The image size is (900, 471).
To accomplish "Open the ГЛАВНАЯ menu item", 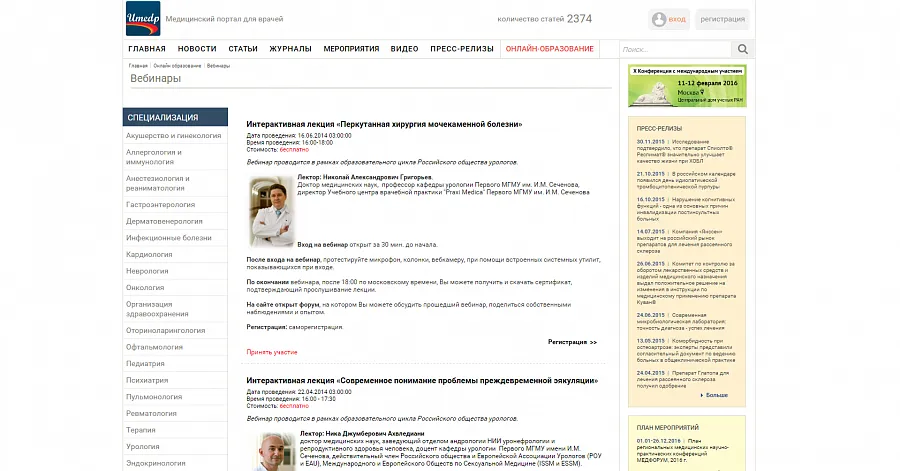I will click(147, 49).
